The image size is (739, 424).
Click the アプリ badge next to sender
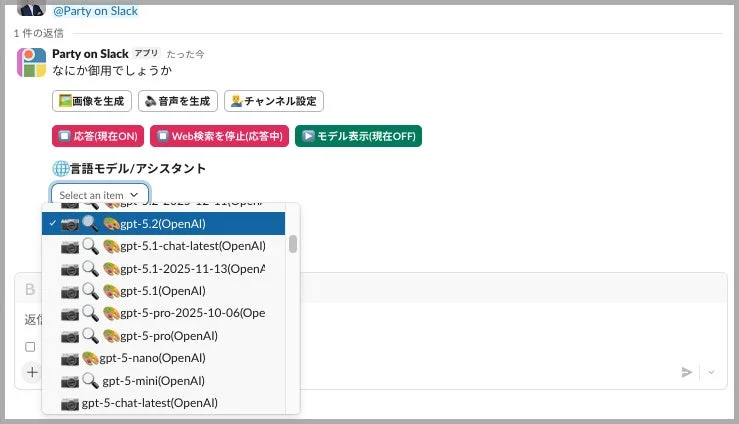coord(146,53)
